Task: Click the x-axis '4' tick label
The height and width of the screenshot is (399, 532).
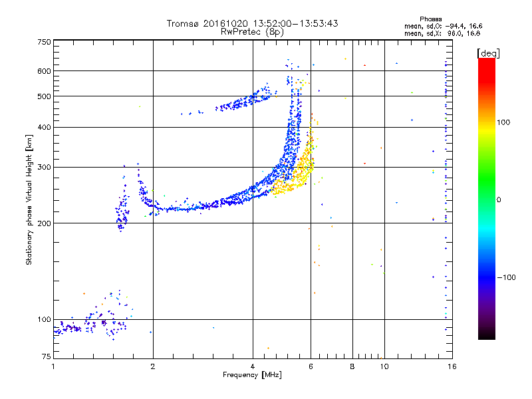Action: 253,366
